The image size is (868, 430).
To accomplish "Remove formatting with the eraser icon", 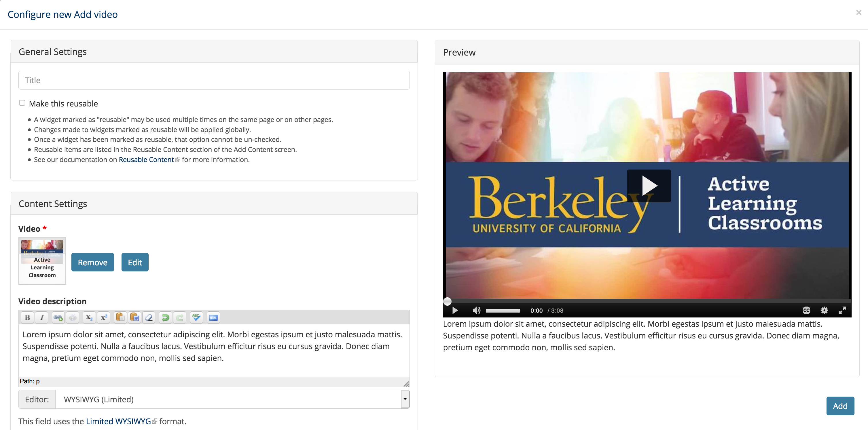I will 148,317.
